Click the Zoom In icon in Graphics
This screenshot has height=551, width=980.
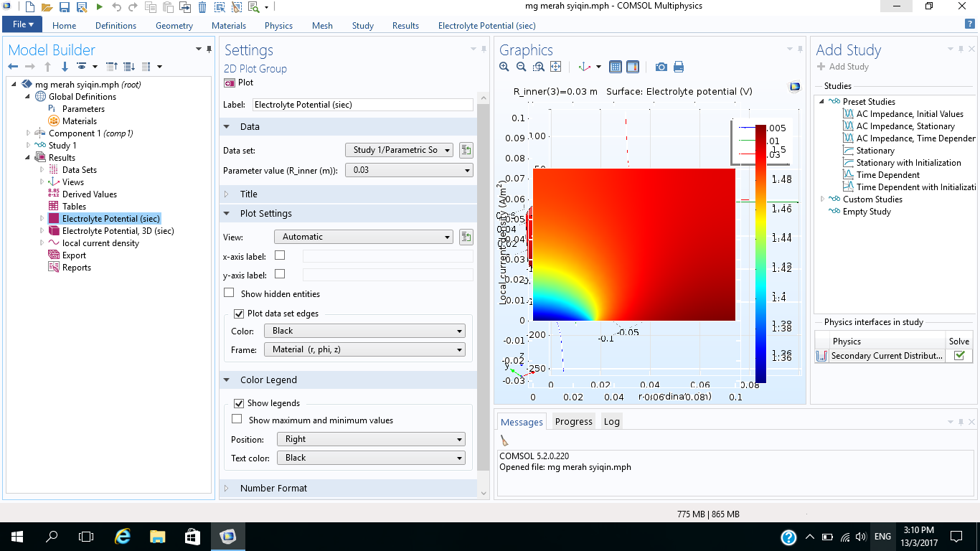pos(504,67)
